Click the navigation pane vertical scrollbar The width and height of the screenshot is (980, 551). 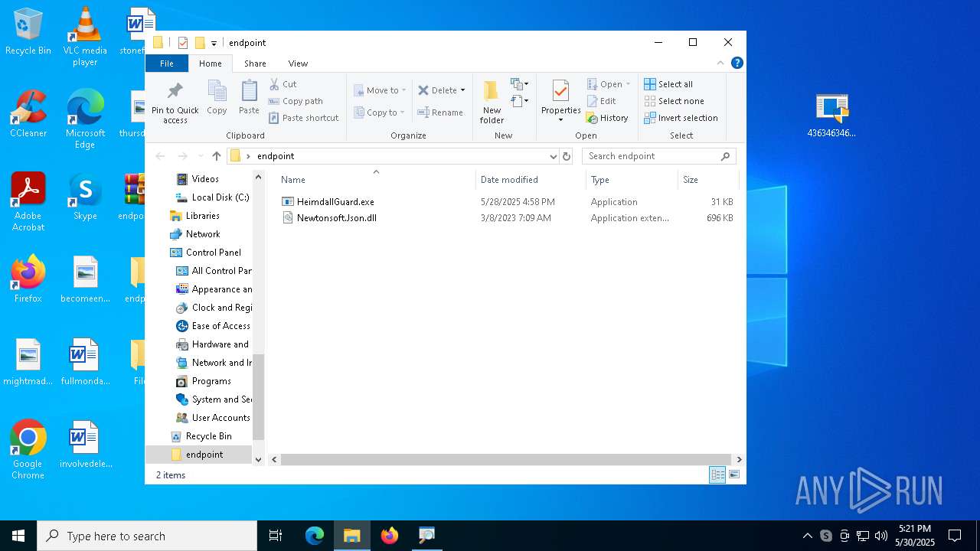[259, 396]
